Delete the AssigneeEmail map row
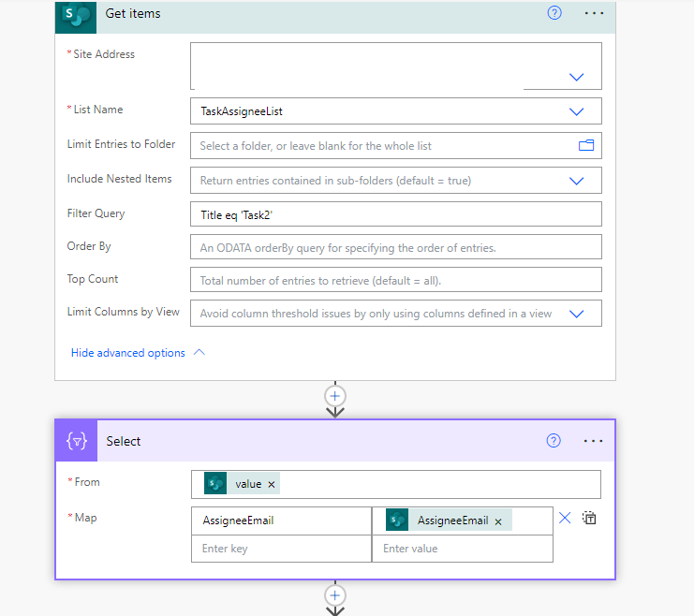694x616 pixels. pyautogui.click(x=565, y=518)
